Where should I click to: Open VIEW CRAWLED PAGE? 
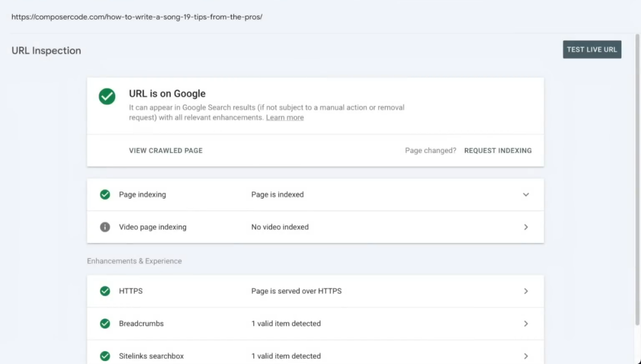pyautogui.click(x=166, y=151)
